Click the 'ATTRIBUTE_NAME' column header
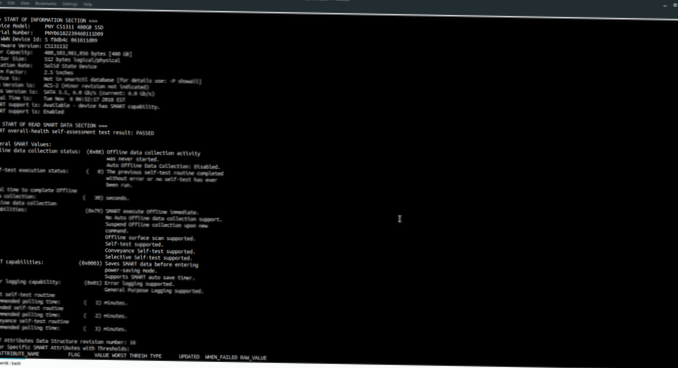This screenshot has height=368, width=678. (x=19, y=354)
